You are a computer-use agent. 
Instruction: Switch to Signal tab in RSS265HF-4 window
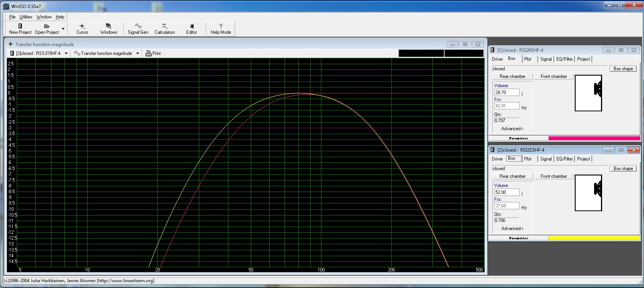click(x=546, y=59)
